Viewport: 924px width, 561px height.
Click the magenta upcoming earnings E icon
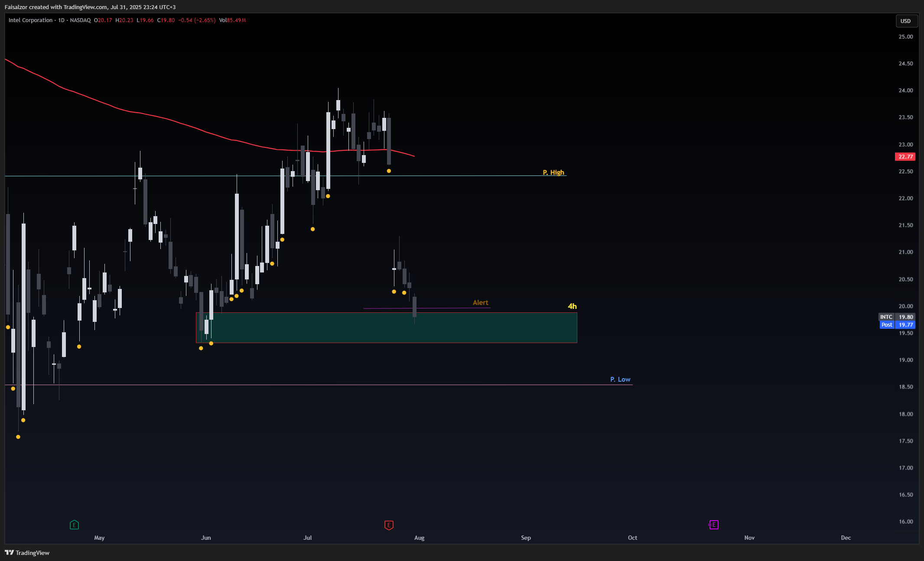[713, 525]
